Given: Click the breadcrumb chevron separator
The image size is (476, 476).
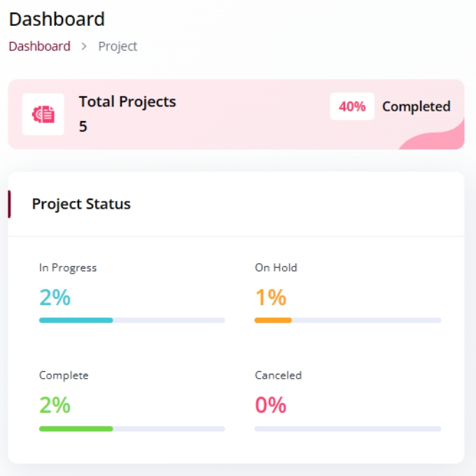Looking at the screenshot, I should coord(84,46).
